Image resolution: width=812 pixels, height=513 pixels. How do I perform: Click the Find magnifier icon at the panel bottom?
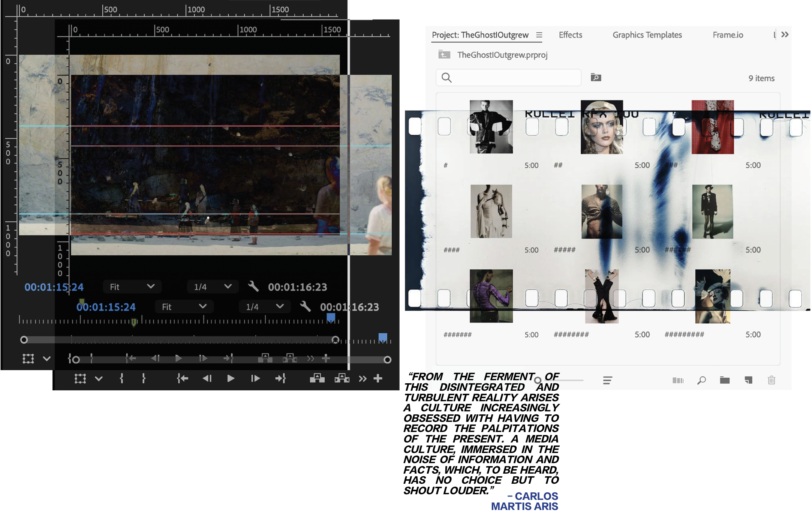pyautogui.click(x=701, y=380)
